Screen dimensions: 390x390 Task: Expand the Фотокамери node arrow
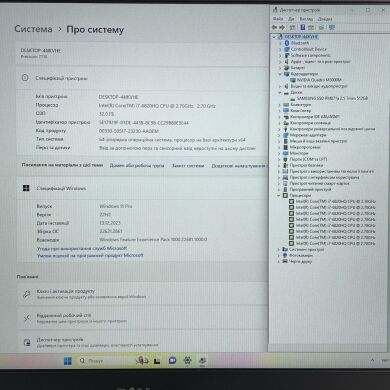click(x=279, y=255)
